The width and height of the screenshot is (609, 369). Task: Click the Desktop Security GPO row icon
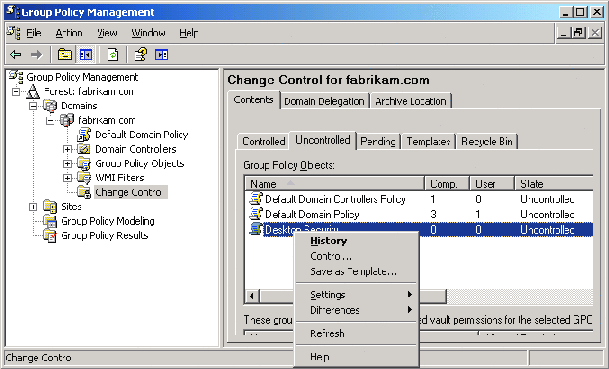tap(256, 229)
